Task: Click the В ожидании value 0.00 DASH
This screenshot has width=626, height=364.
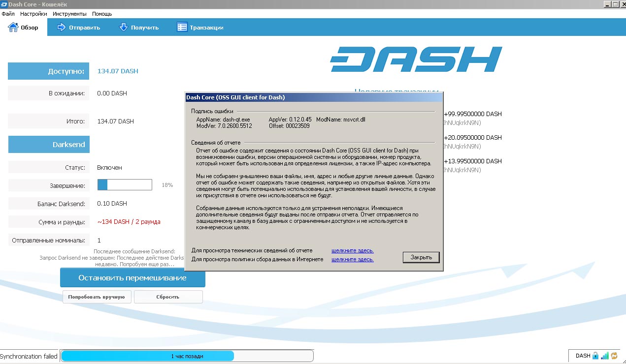Action: point(112,93)
